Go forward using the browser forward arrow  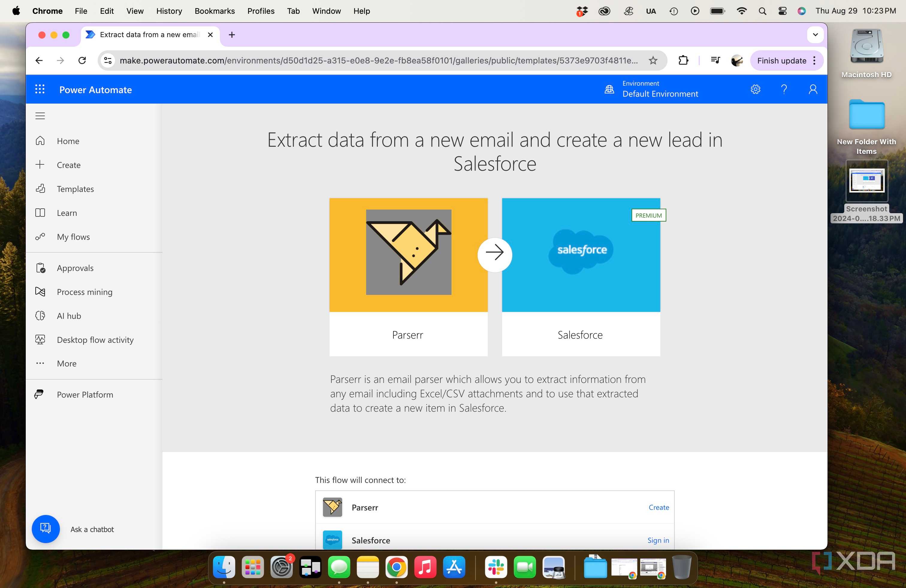(x=60, y=60)
